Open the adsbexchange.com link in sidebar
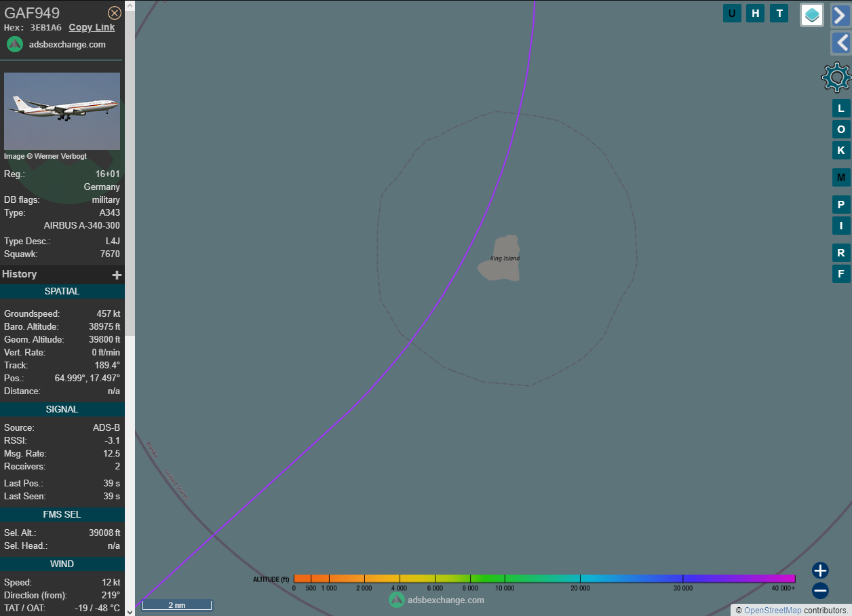The width and height of the screenshot is (852, 616). point(67,44)
